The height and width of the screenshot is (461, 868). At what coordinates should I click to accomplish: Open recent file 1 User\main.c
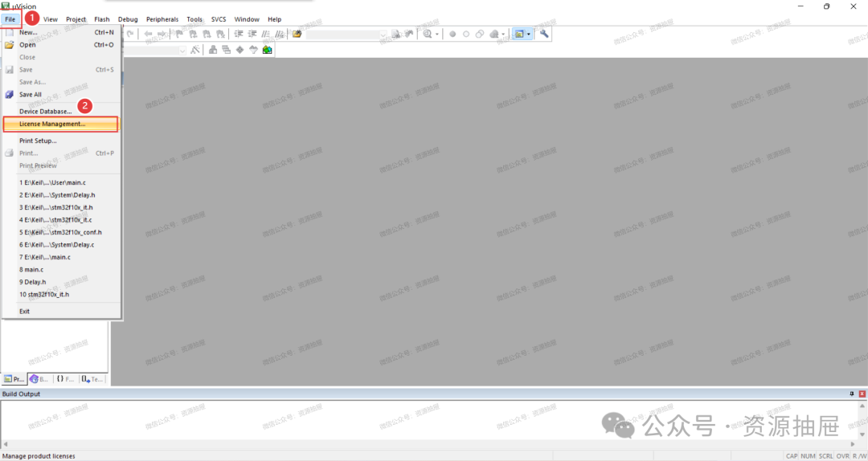pyautogui.click(x=61, y=182)
